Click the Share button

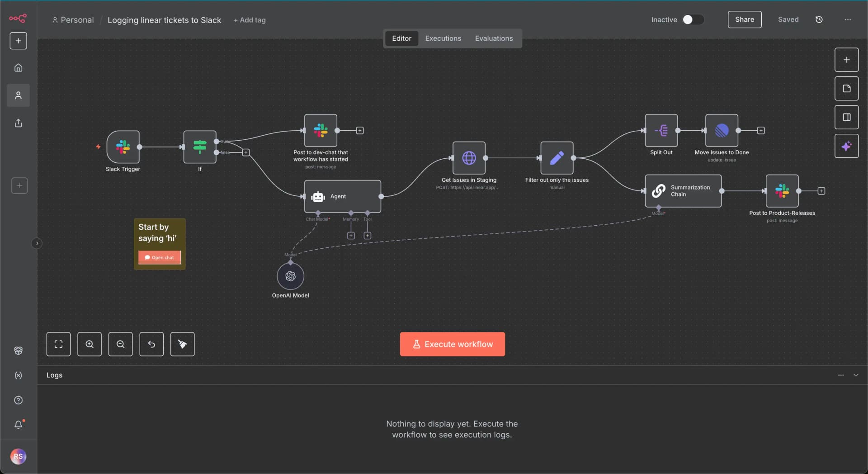coord(744,19)
